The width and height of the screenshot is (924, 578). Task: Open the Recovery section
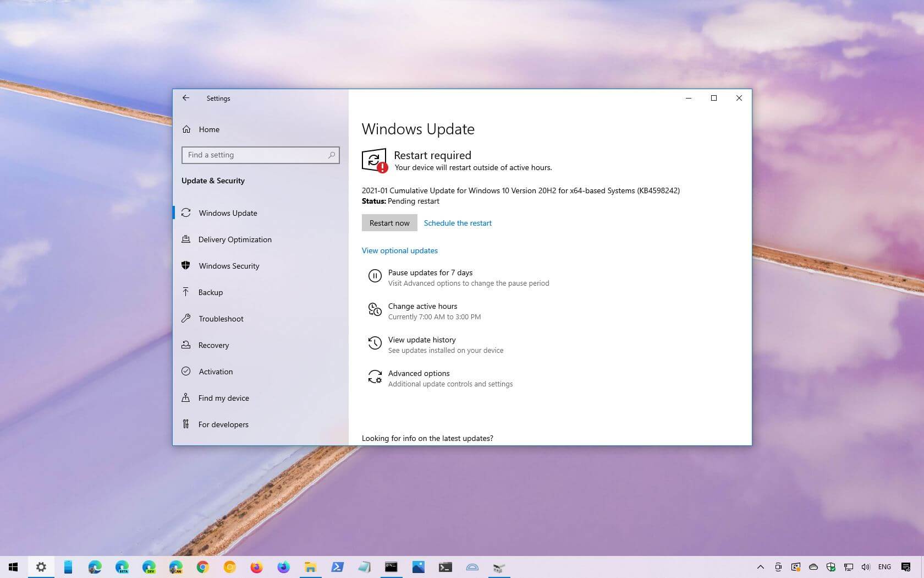click(x=214, y=345)
